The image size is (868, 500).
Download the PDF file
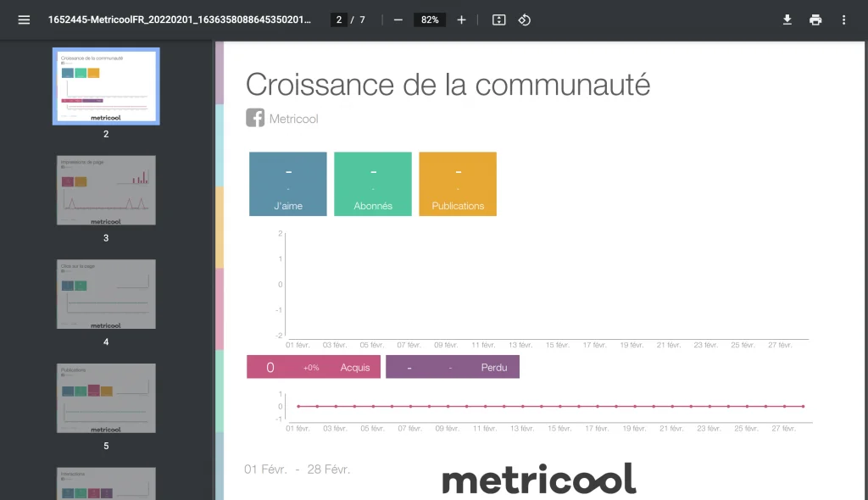tap(787, 20)
